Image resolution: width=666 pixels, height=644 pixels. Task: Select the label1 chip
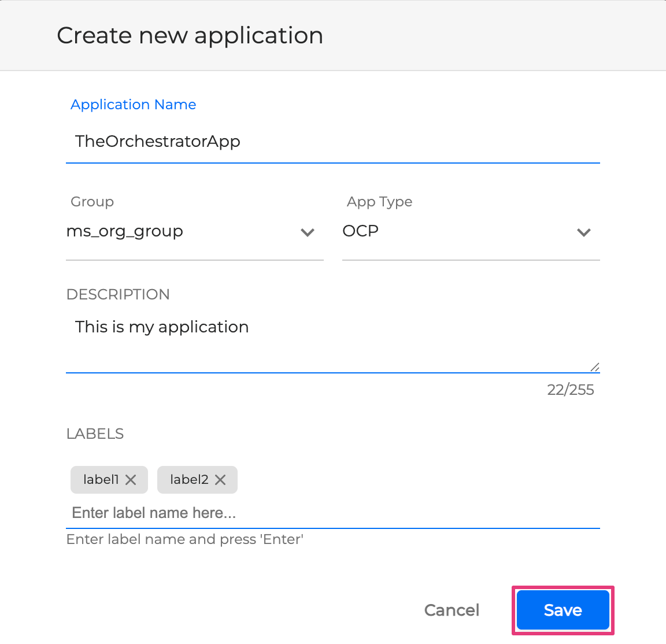coord(101,479)
